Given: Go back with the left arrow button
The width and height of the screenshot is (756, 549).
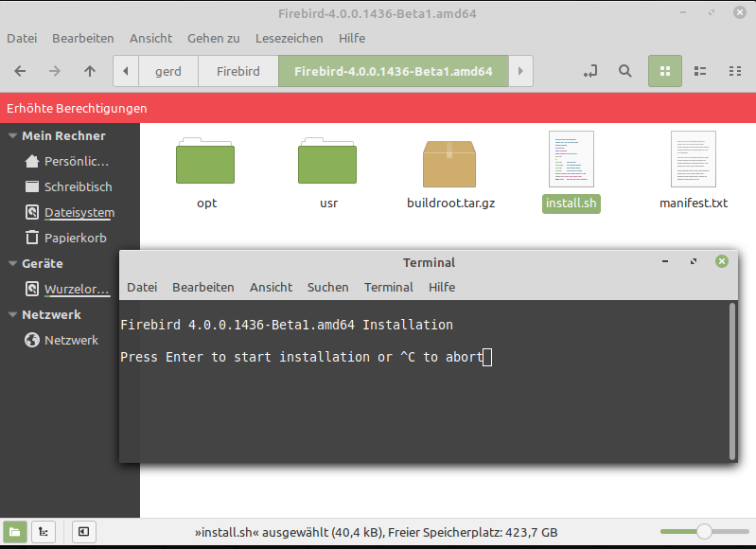Looking at the screenshot, I should pyautogui.click(x=20, y=71).
